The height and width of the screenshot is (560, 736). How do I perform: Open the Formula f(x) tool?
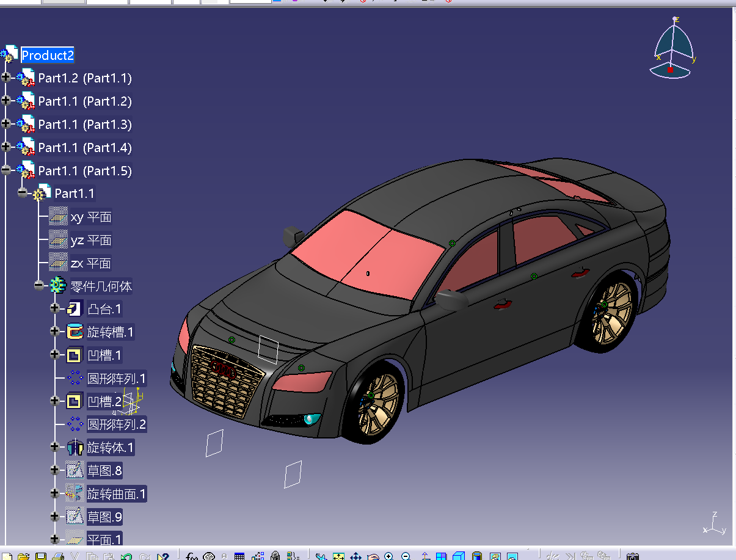pos(192,556)
